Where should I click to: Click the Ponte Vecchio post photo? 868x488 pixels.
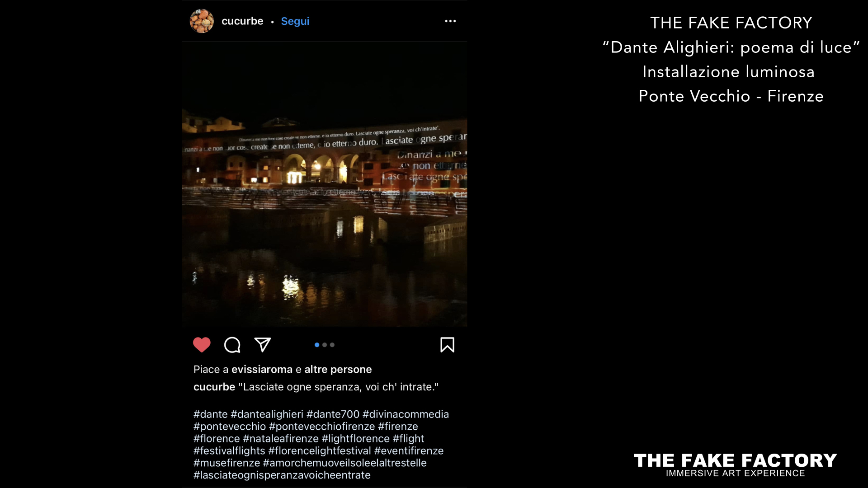(325, 184)
